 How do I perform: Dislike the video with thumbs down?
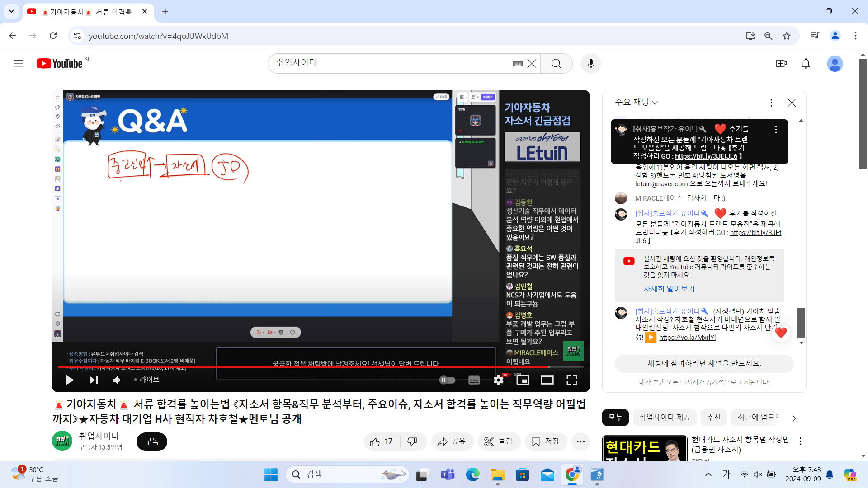pyautogui.click(x=412, y=441)
